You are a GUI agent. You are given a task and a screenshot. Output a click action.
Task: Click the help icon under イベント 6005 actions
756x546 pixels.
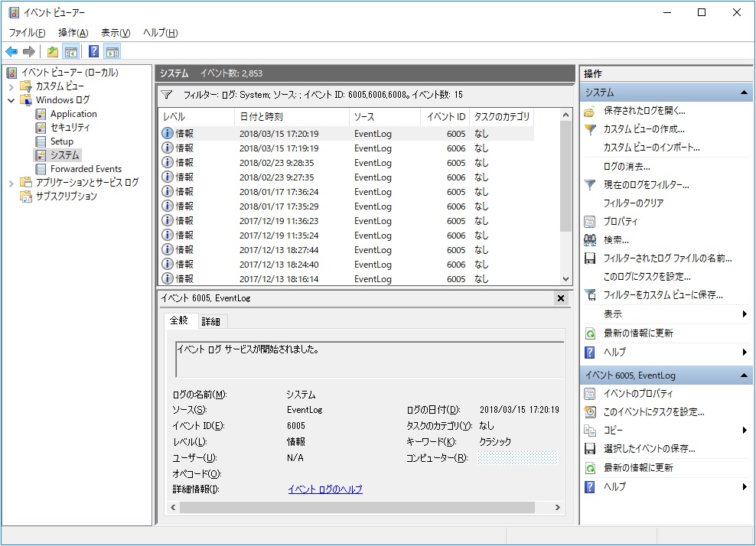coord(590,486)
